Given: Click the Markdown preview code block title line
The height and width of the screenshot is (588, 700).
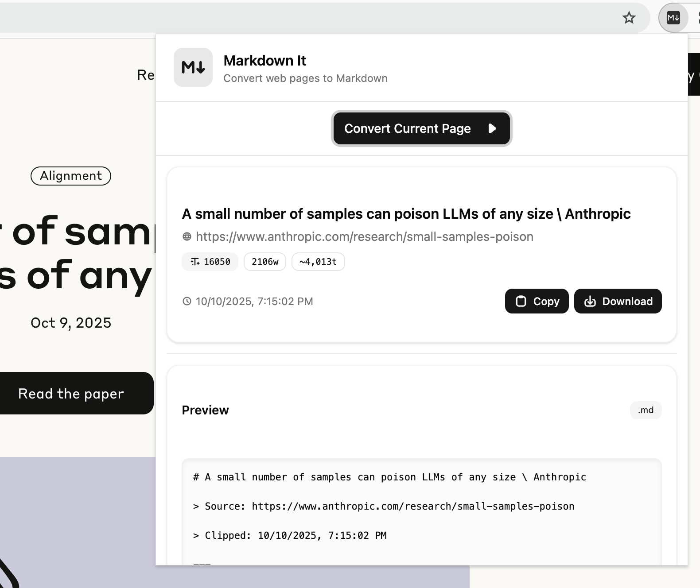Looking at the screenshot, I should pos(389,477).
